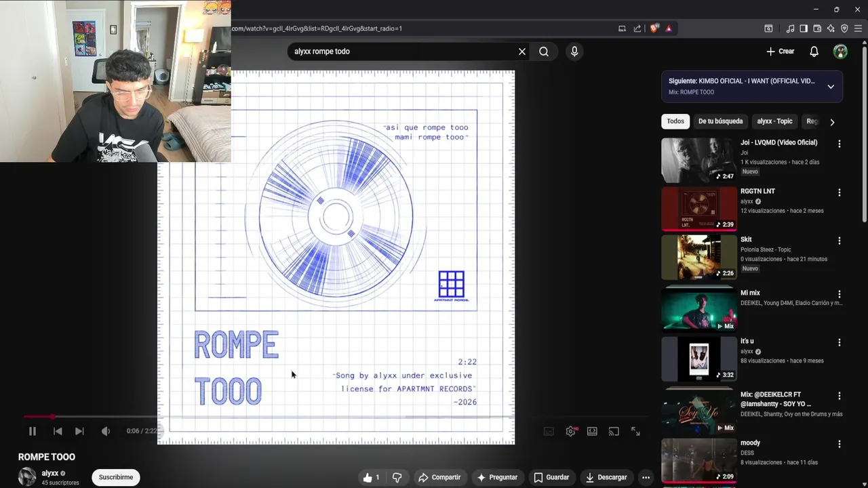Open Mix: SOY YO title link
The image size is (868, 488).
tap(775, 399)
